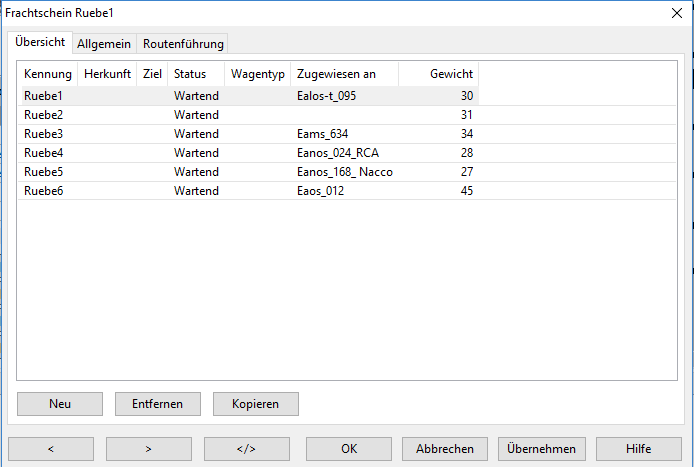This screenshot has width=694, height=467.
Task: Click the Entfernen button
Action: pyautogui.click(x=158, y=403)
